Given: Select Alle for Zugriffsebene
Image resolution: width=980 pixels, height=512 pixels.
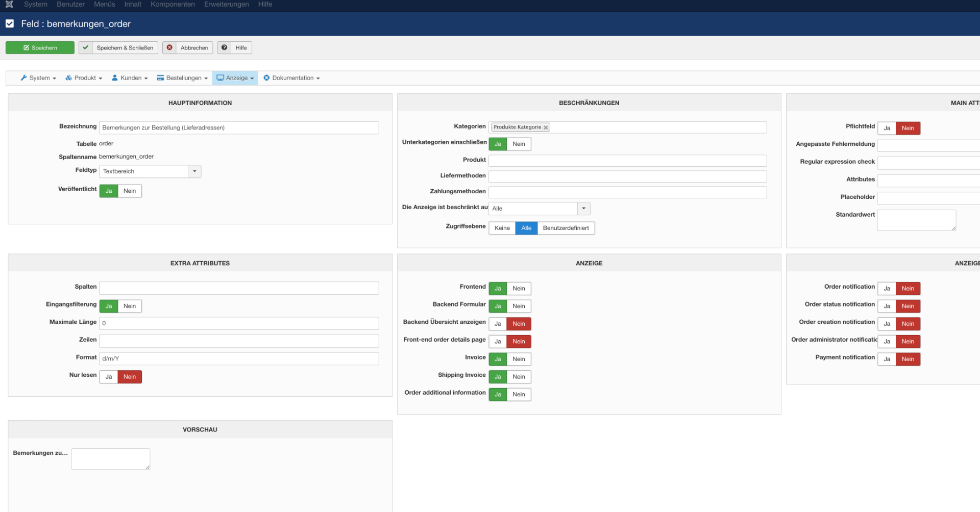Looking at the screenshot, I should coord(526,228).
